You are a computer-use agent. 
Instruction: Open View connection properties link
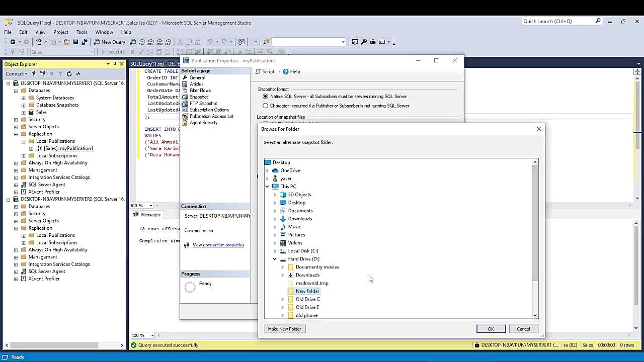tap(218, 245)
